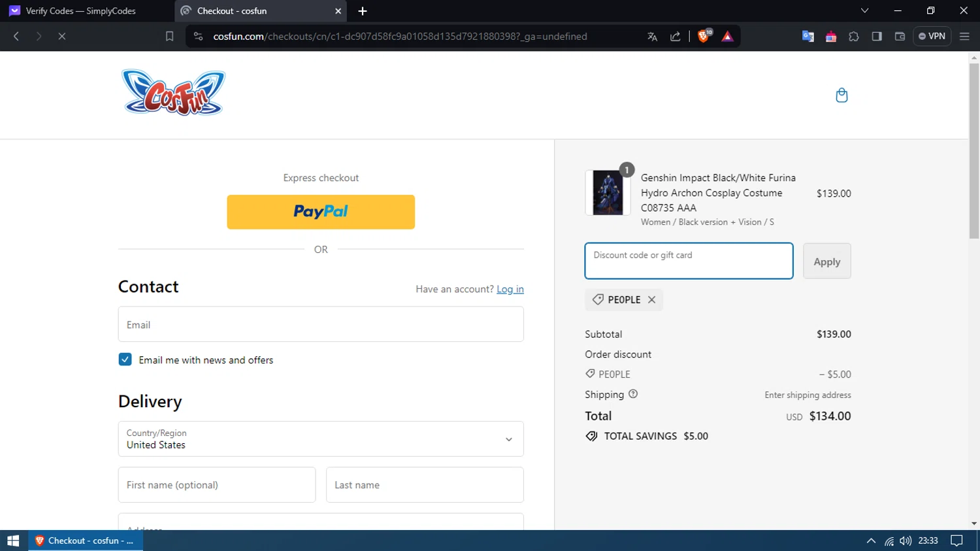Focus the Email input field

point(321,324)
